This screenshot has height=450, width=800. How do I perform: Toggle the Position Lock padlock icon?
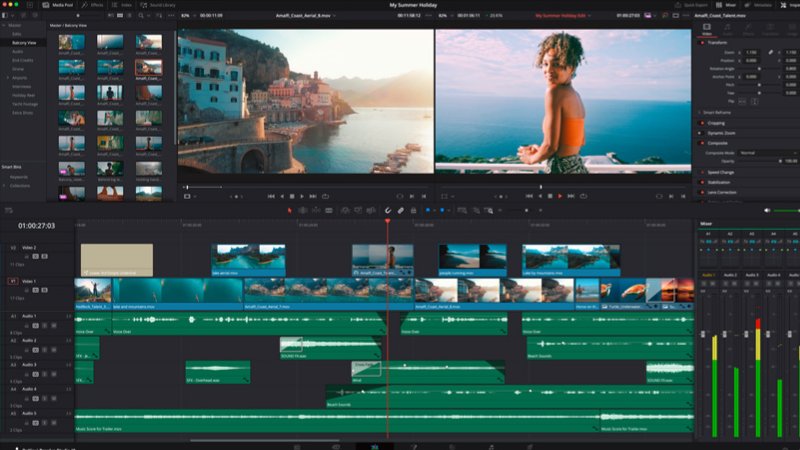[413, 210]
